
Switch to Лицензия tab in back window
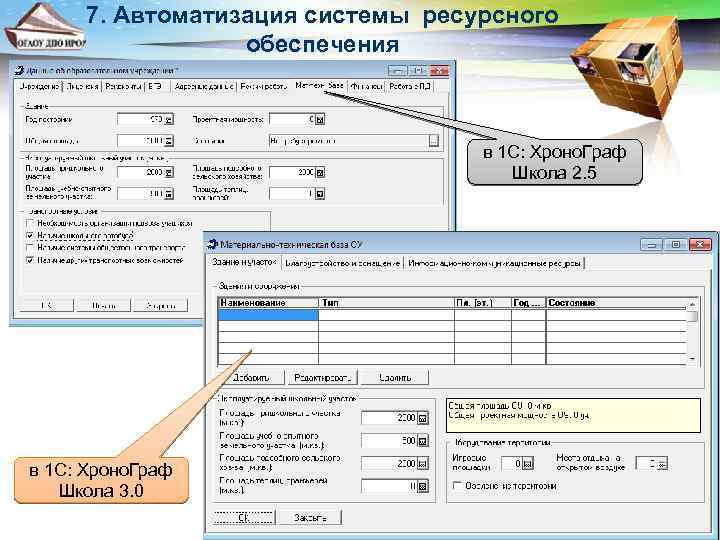point(82,86)
